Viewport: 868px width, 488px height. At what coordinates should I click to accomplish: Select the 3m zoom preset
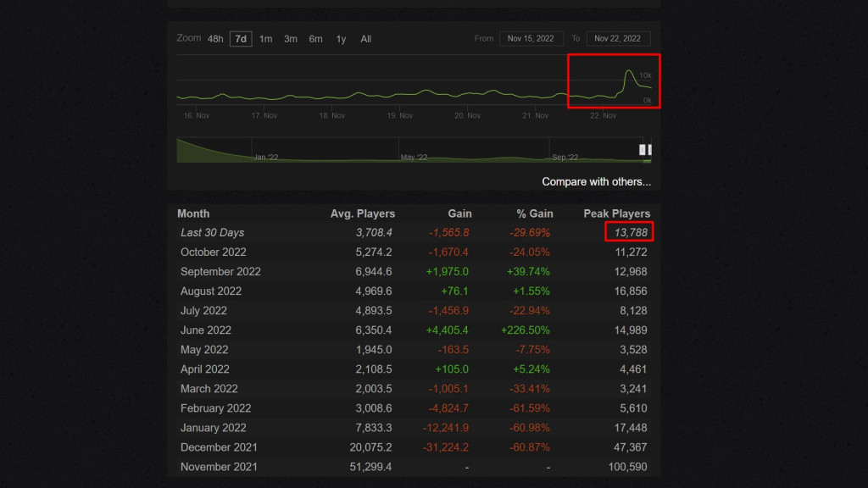(x=291, y=39)
